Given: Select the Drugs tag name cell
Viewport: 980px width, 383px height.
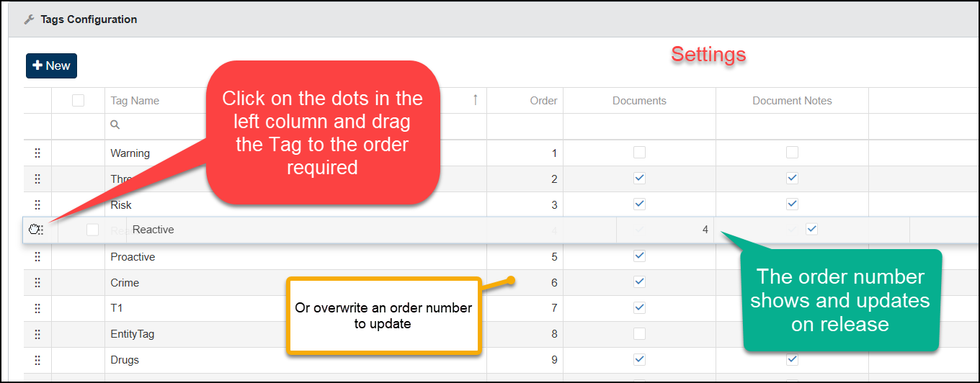Looking at the screenshot, I should pyautogui.click(x=125, y=360).
